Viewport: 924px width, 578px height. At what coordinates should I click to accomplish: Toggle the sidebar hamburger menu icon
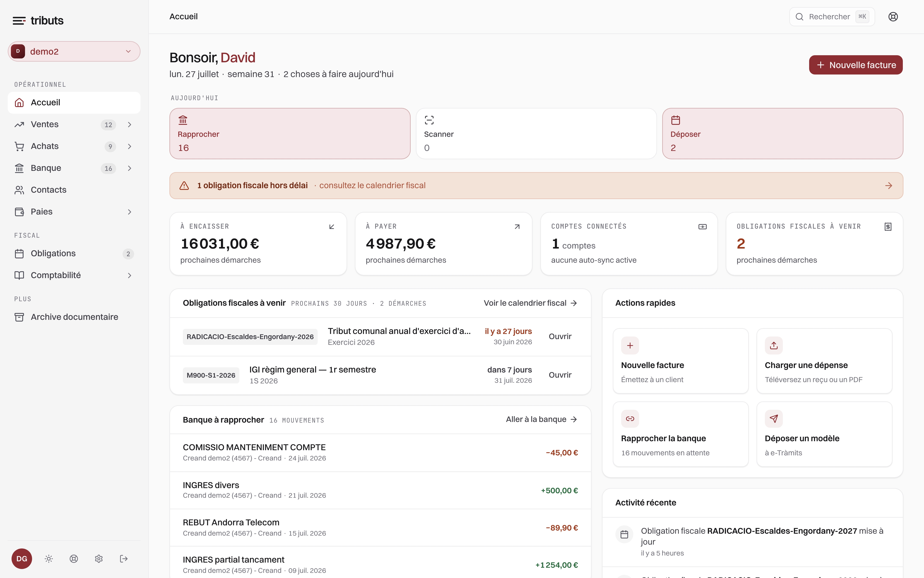[19, 21]
